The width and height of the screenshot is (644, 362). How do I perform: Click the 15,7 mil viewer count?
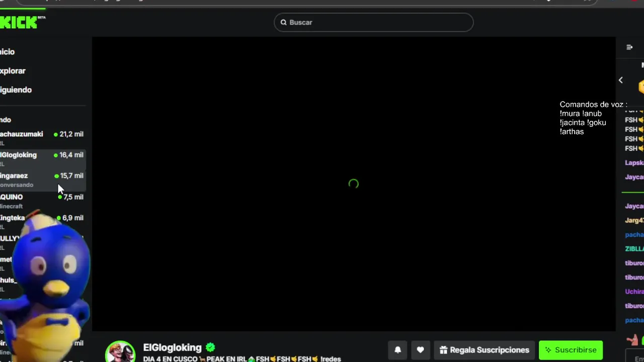[x=72, y=176]
